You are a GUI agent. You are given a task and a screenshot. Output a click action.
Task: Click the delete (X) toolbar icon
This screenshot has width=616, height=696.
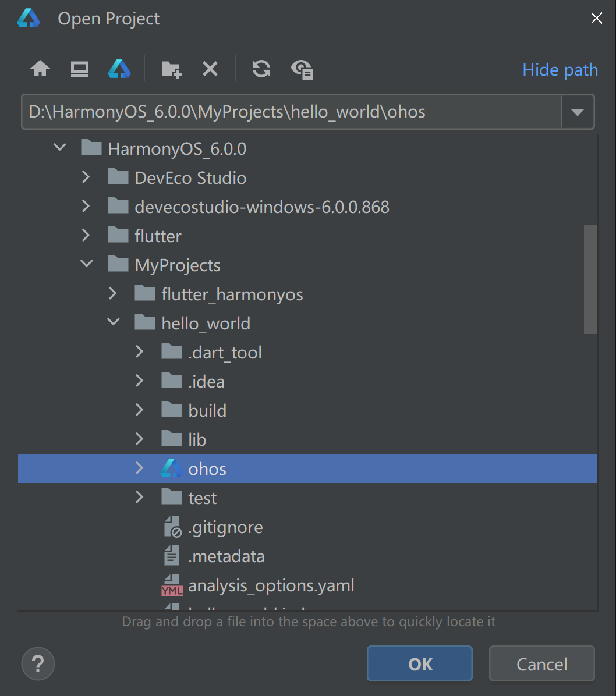click(210, 69)
